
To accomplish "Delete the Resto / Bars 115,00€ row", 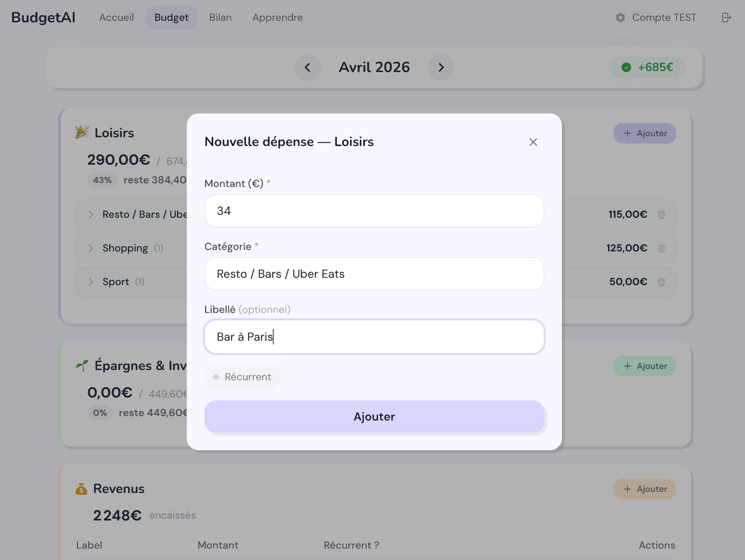I will point(661,214).
